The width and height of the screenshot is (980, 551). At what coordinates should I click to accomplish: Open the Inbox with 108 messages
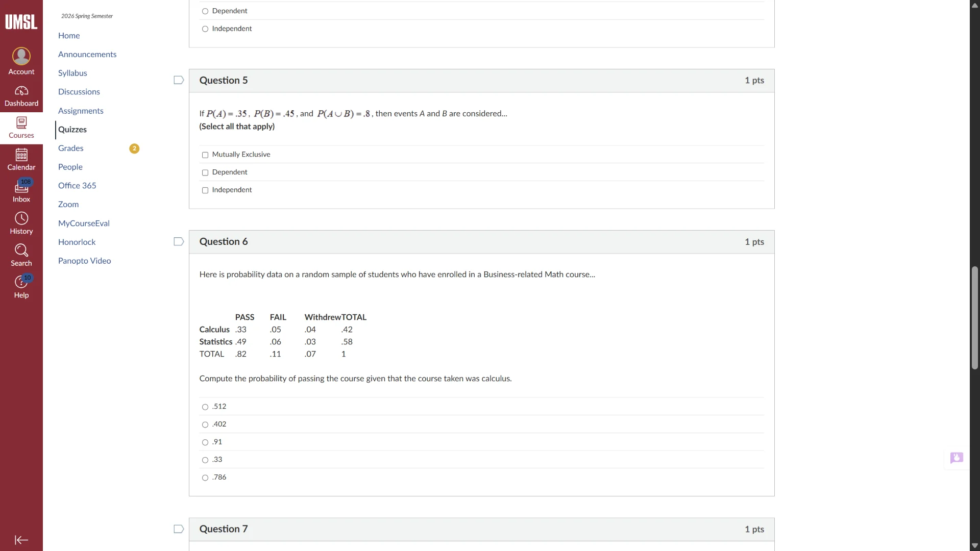tap(21, 188)
